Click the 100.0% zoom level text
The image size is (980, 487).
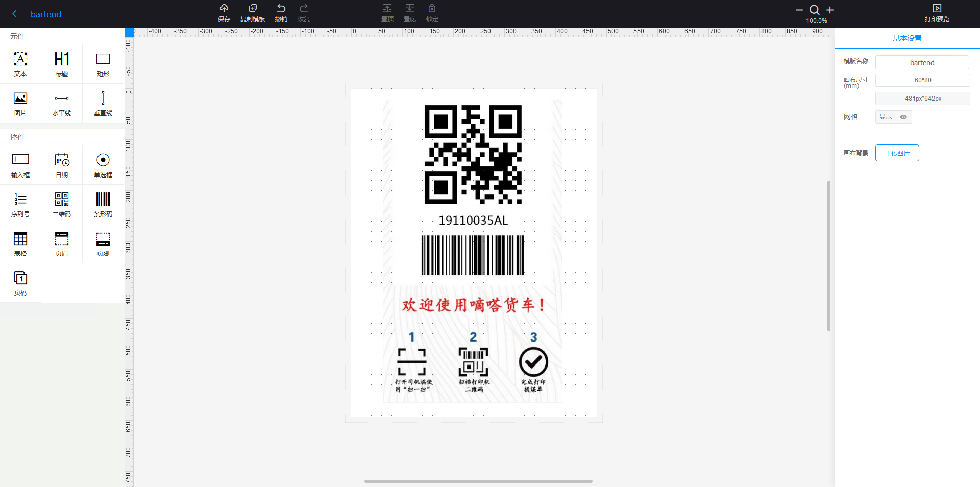pos(817,21)
